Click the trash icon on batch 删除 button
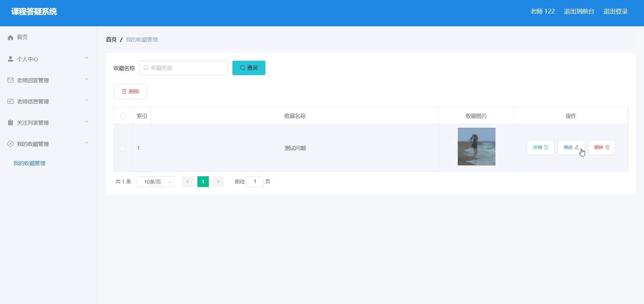This screenshot has height=304, width=644. 124,91
